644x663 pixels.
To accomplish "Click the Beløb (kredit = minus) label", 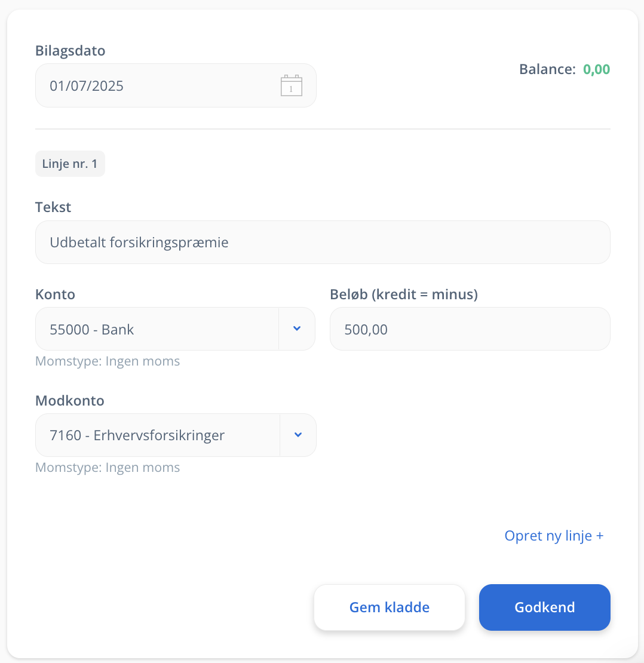I will pyautogui.click(x=404, y=294).
